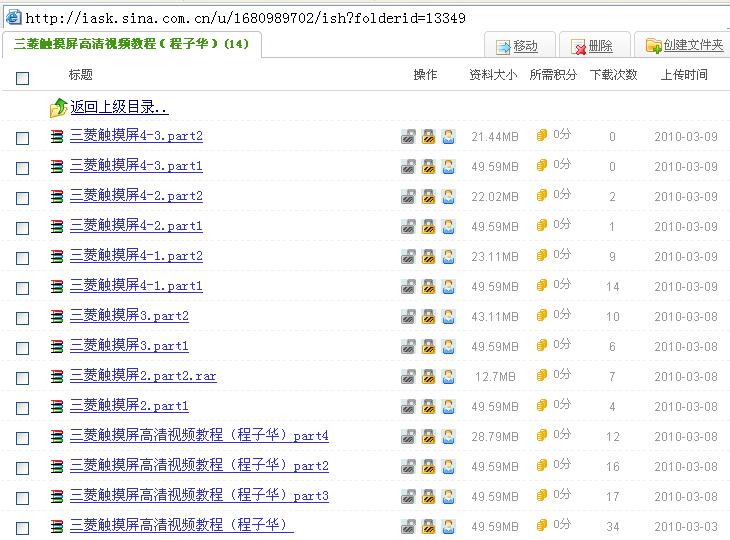Click the RAR archive icon beside 三菱触摸屏4-3.part2
Viewport: 730px width, 540px height.
click(x=57, y=137)
